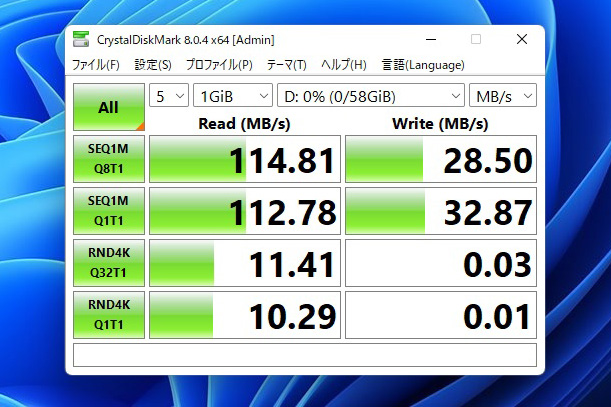
Task: Open the 設定(S) menu
Action: [x=153, y=65]
